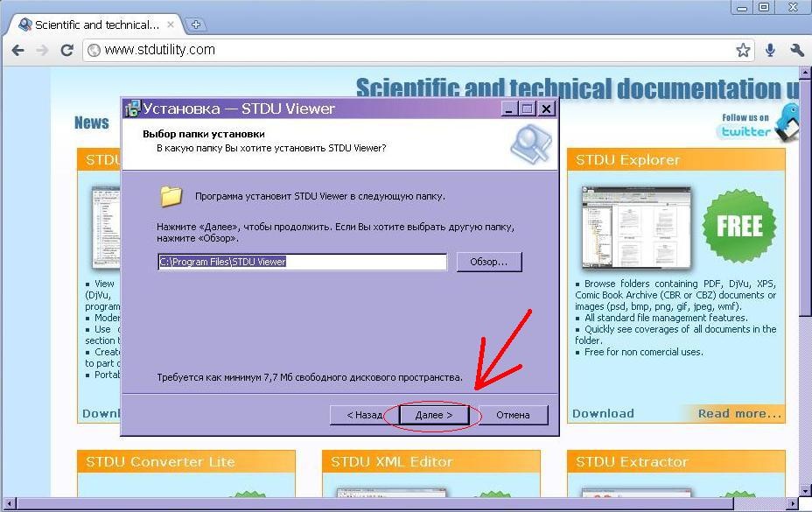
Task: Click the site globe icon in address bar
Action: point(94,50)
